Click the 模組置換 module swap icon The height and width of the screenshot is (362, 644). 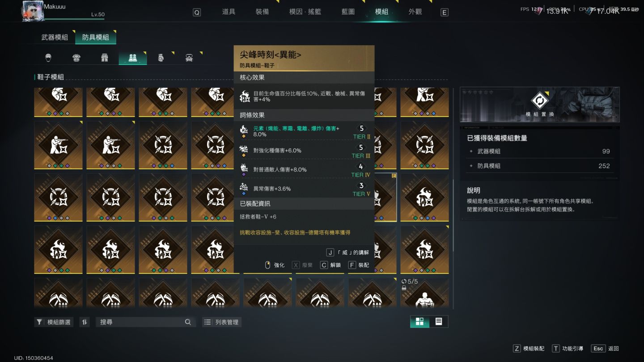coord(540,101)
